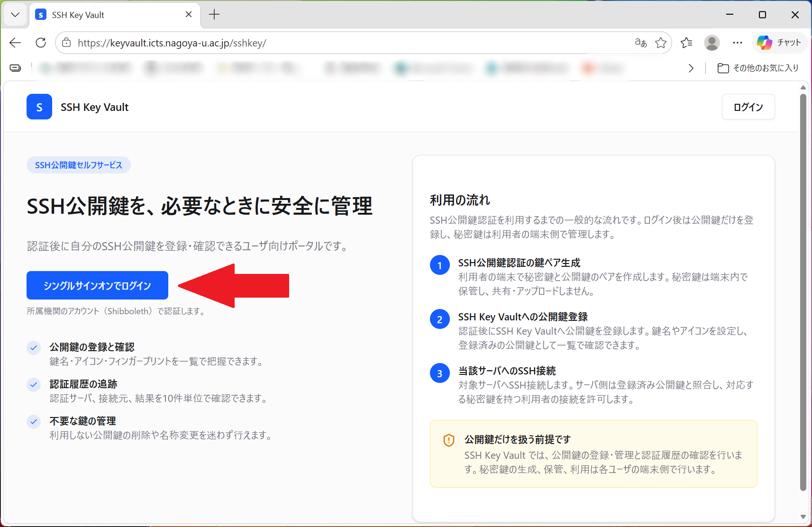Screen dimensions: 812x527
Task: Click the blue SSH Key Vault logo icon
Action: point(39,107)
